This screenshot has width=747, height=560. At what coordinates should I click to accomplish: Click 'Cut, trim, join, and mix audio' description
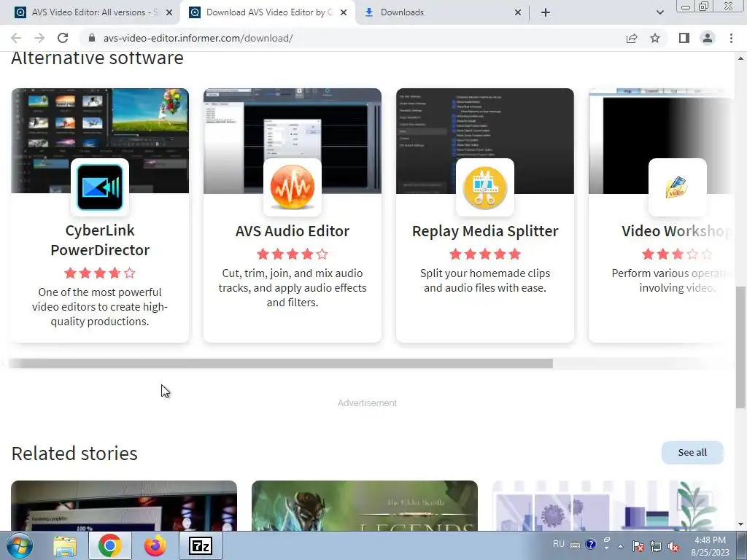(x=293, y=287)
